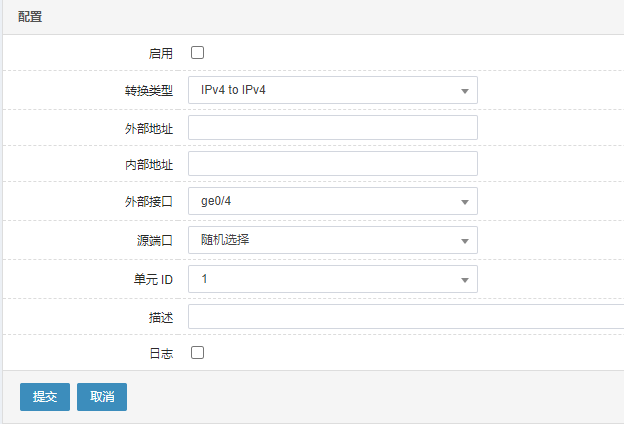Enable the 启用 checkbox
Screen dimensions: 624x424
(197, 53)
